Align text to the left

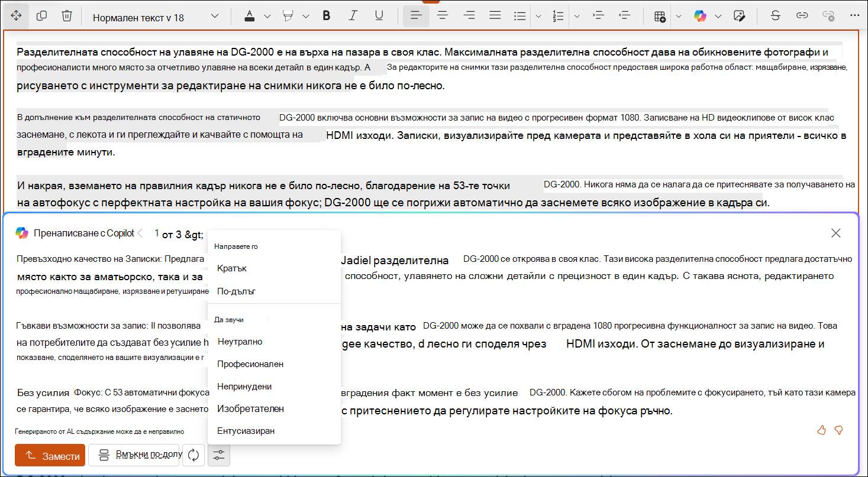click(x=416, y=16)
